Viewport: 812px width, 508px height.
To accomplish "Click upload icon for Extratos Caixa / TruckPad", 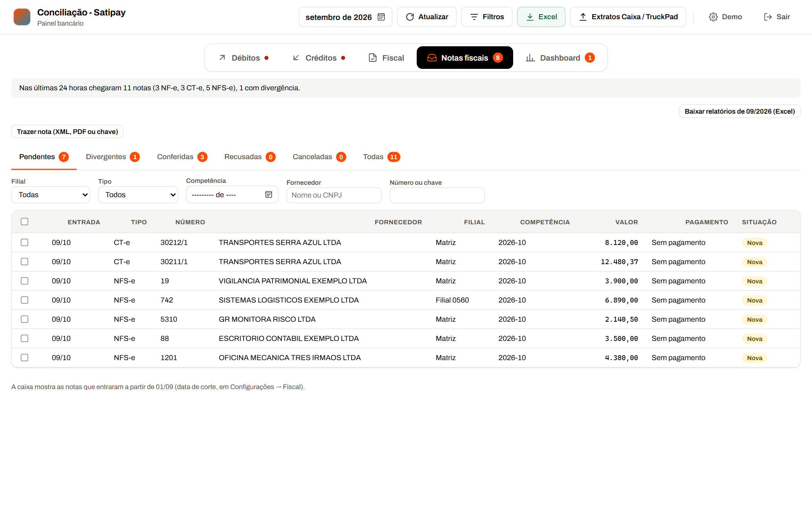I will [x=583, y=17].
